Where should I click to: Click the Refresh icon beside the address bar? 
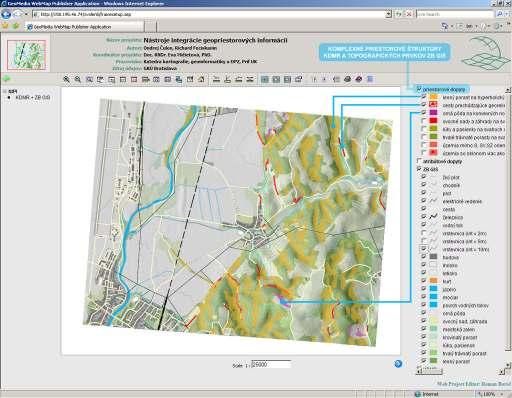point(398,14)
